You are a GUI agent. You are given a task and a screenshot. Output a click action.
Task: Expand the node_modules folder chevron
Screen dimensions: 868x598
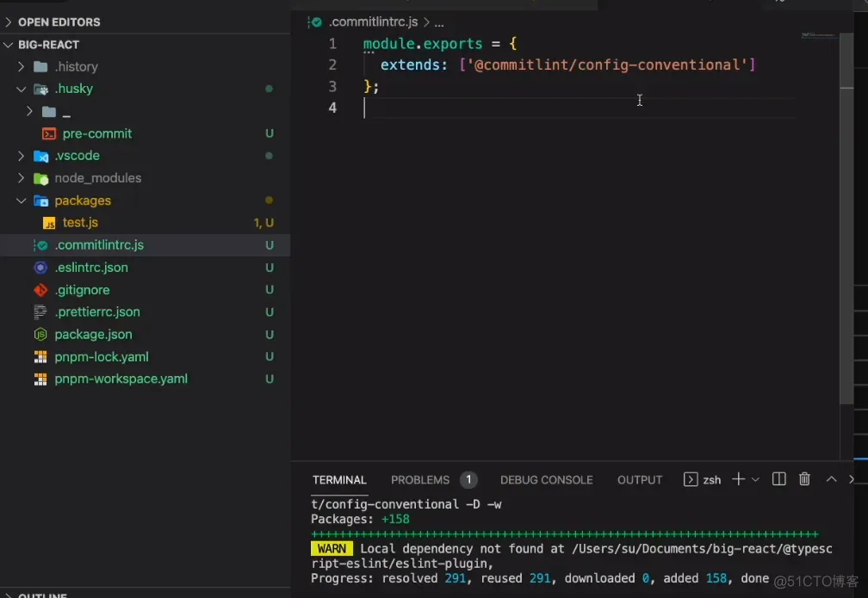[x=21, y=178]
